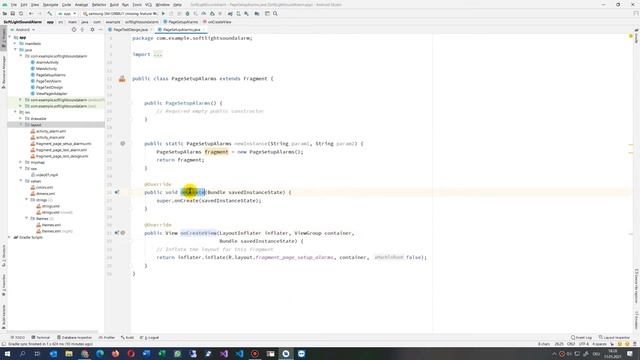640x360 pixels.
Task: Expand the drawable folder
Action: pos(21,118)
